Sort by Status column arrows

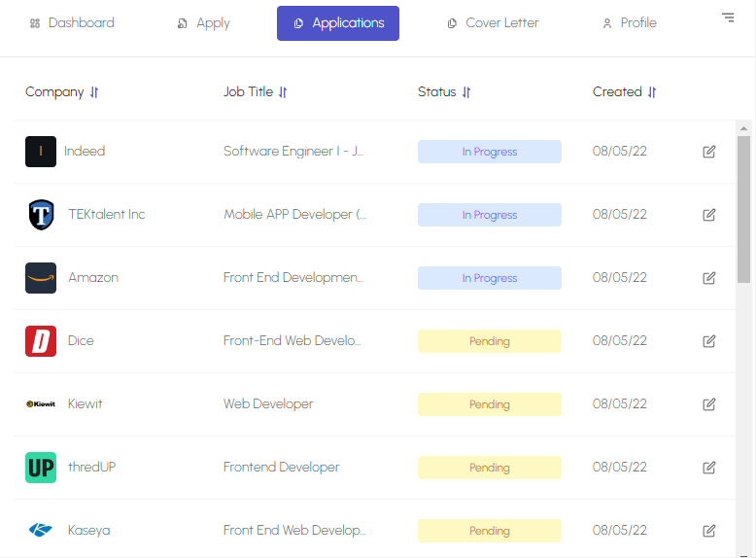(466, 92)
